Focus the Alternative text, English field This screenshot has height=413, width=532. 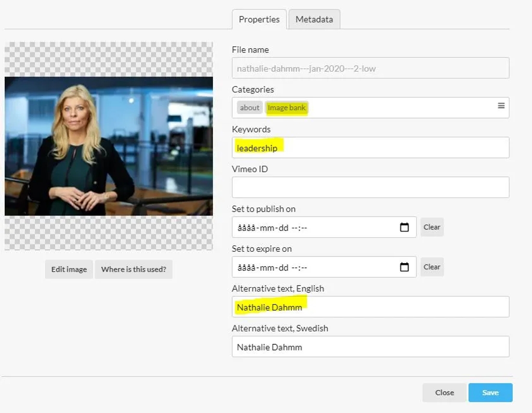point(370,307)
